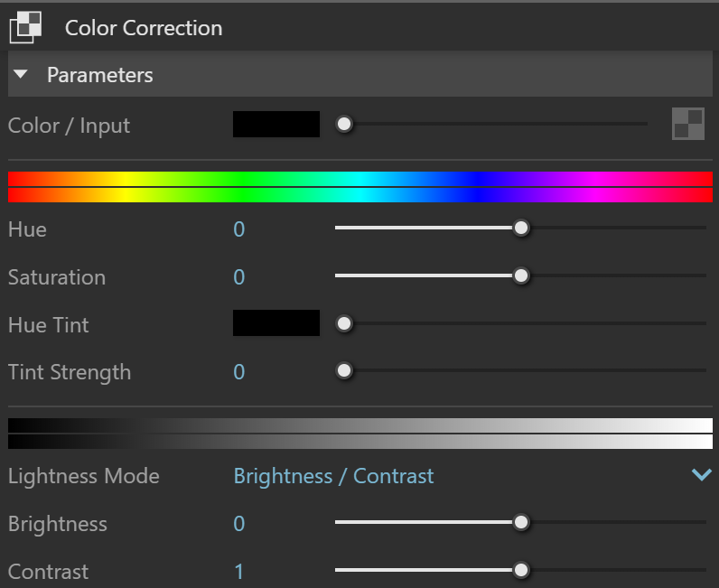Click the Contrast slider handle
The height and width of the screenshot is (588, 719).
tap(521, 570)
